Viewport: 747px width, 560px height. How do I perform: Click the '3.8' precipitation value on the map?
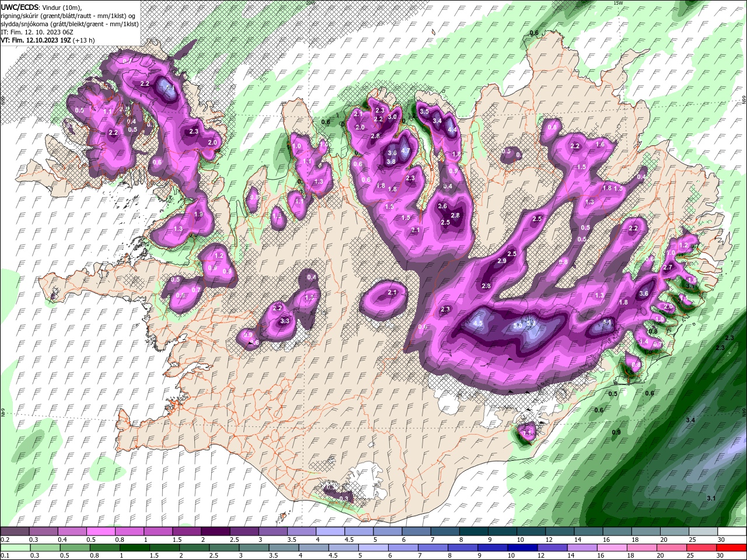[x=391, y=162]
